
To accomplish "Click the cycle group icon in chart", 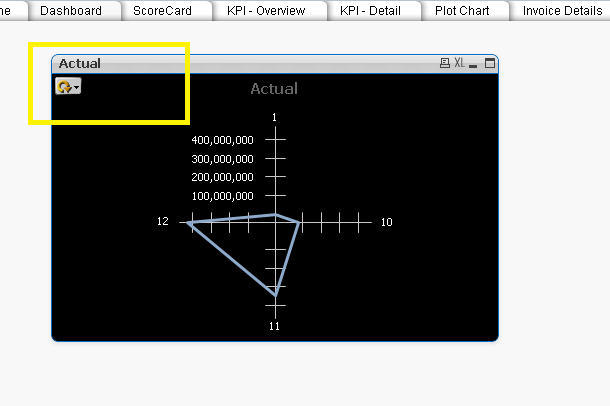I will tap(64, 86).
